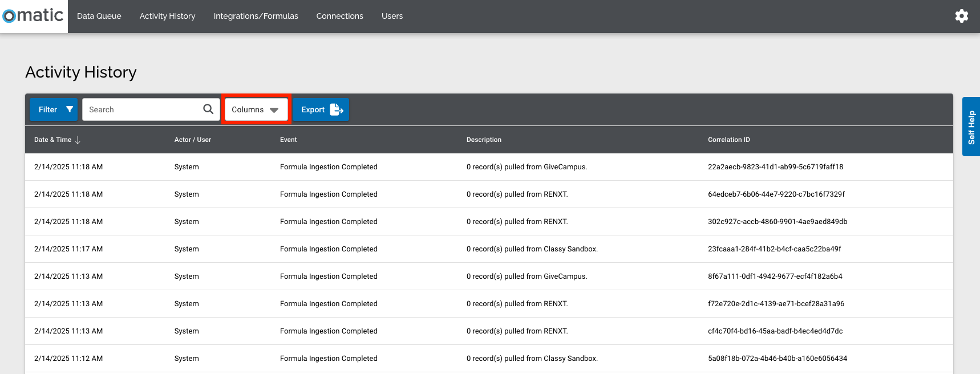The height and width of the screenshot is (374, 980).
Task: Select correlation ID 23fcaaa1-284f-41b2-b4cf-caa5c22ba49f
Action: (775, 249)
